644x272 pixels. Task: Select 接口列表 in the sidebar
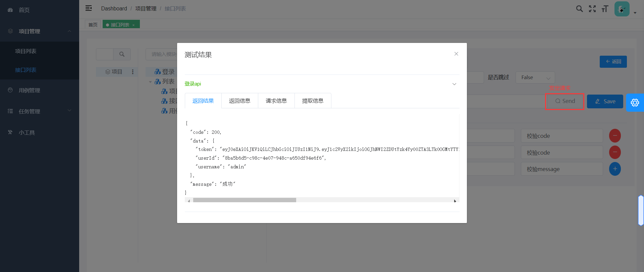click(x=40, y=70)
